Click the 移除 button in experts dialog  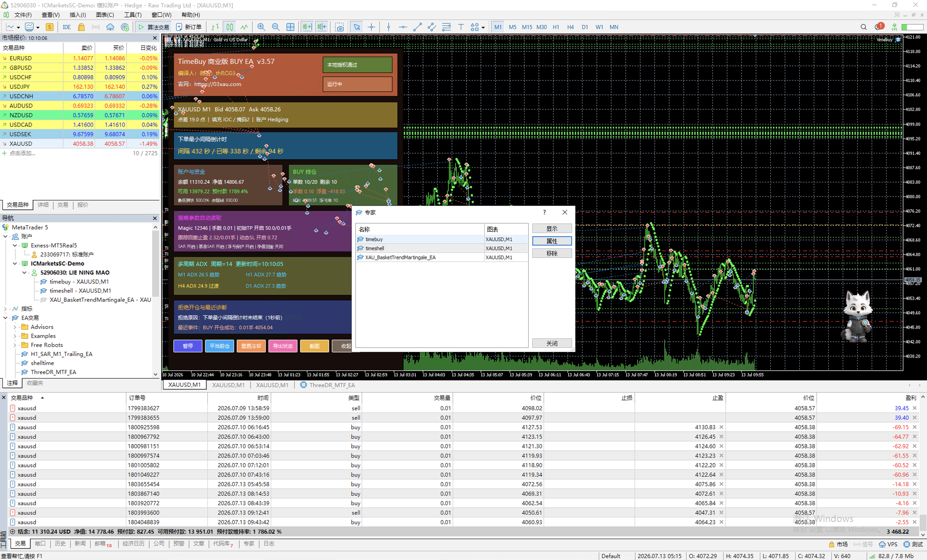[x=552, y=254]
